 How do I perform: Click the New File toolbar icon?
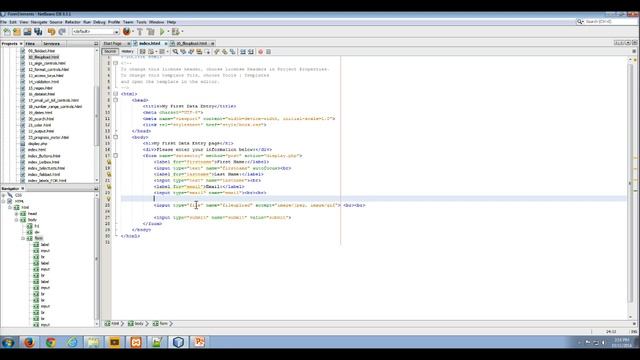(7, 32)
